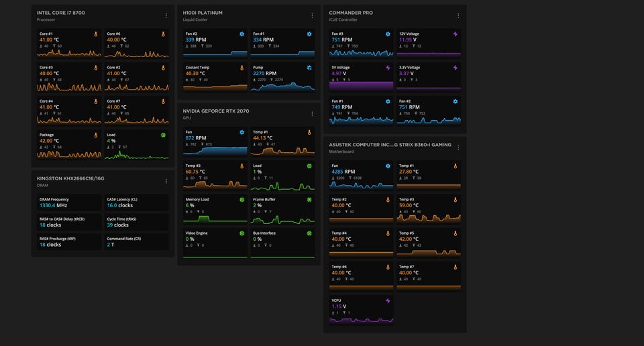Click the 5V Voltage purple graph

point(362,86)
